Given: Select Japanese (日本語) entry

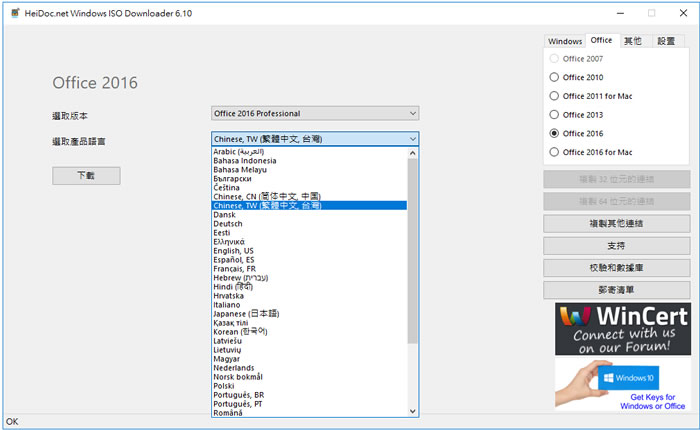Looking at the screenshot, I should point(309,313).
